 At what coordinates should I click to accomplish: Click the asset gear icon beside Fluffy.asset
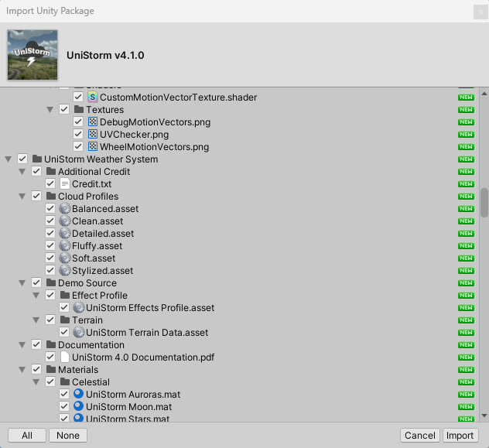point(65,246)
